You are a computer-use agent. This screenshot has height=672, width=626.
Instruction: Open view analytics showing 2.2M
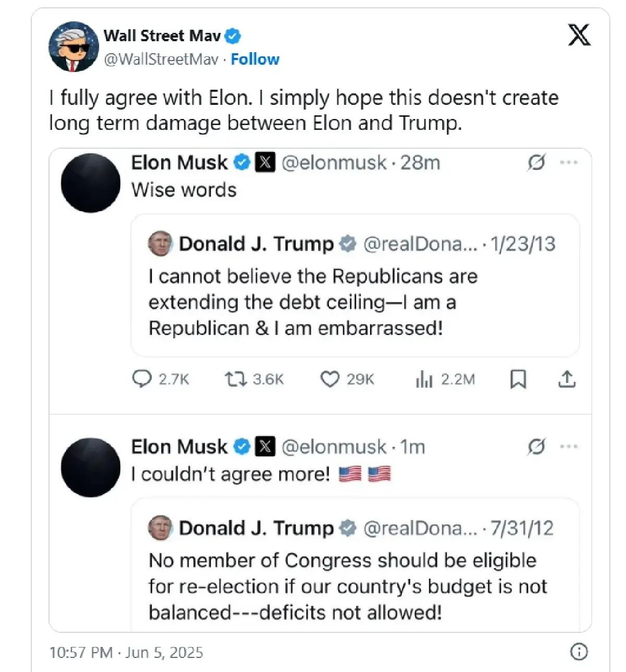[424, 379]
